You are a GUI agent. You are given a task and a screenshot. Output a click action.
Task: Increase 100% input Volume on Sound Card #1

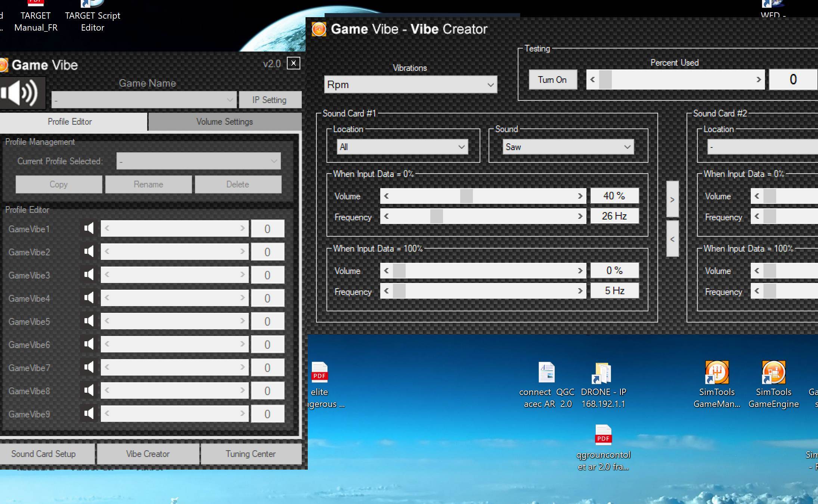click(x=580, y=271)
